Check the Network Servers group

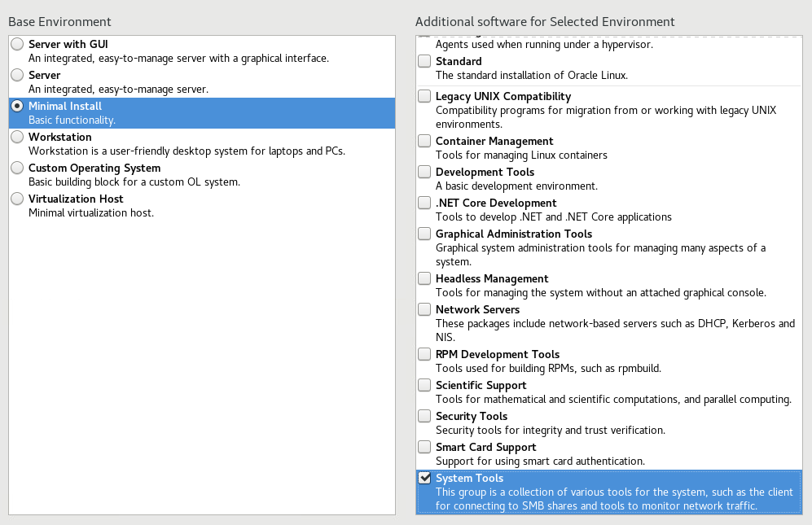(424, 308)
